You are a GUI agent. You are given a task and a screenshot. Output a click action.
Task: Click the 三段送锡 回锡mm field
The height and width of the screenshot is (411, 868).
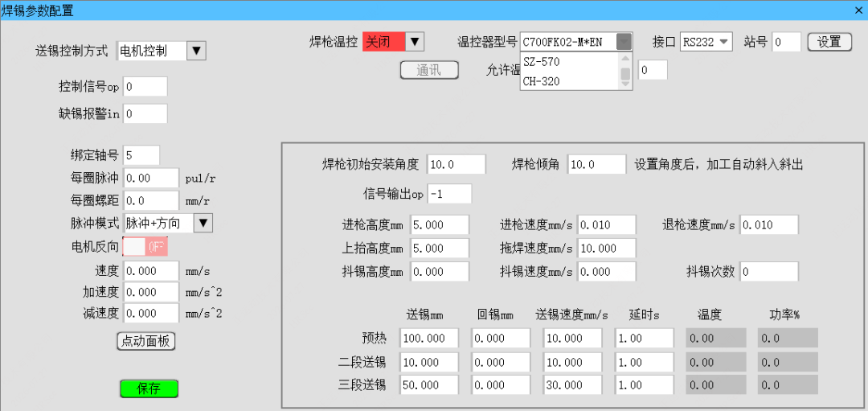501,385
